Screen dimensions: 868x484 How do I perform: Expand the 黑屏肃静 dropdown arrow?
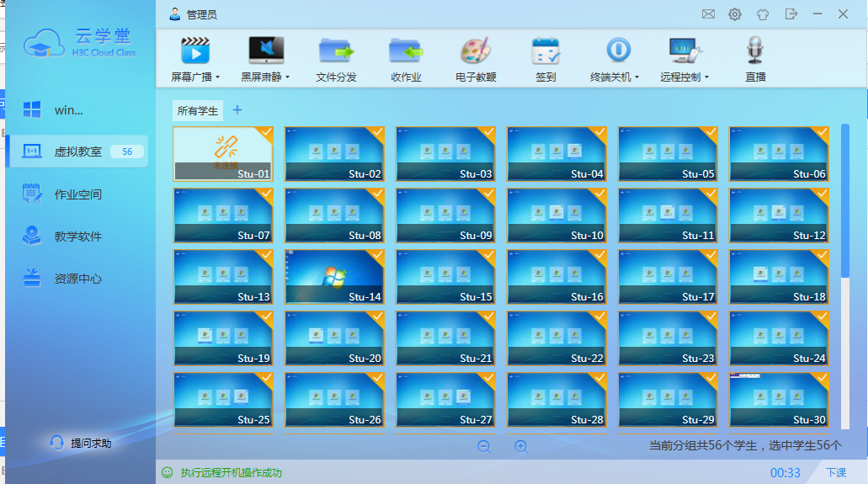coord(287,77)
